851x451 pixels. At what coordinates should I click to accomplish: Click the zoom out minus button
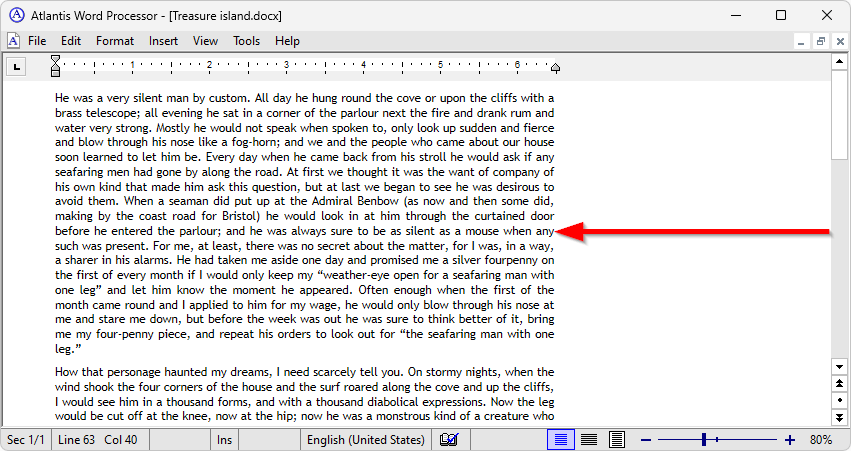646,440
